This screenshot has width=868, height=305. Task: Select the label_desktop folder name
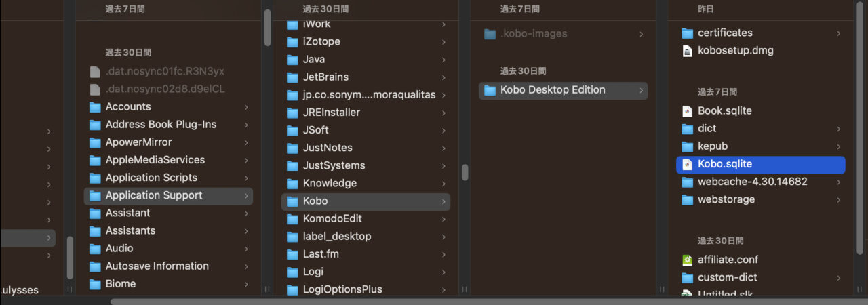pyautogui.click(x=337, y=237)
